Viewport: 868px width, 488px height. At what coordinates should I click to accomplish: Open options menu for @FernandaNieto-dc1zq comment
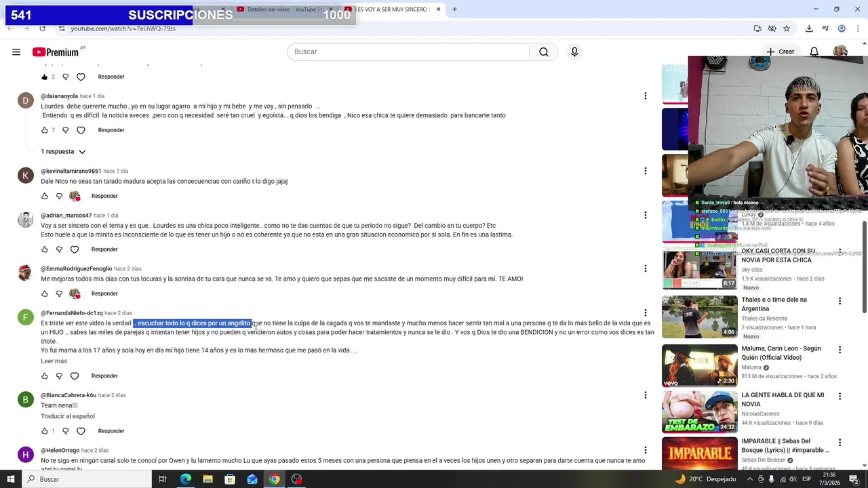click(645, 313)
